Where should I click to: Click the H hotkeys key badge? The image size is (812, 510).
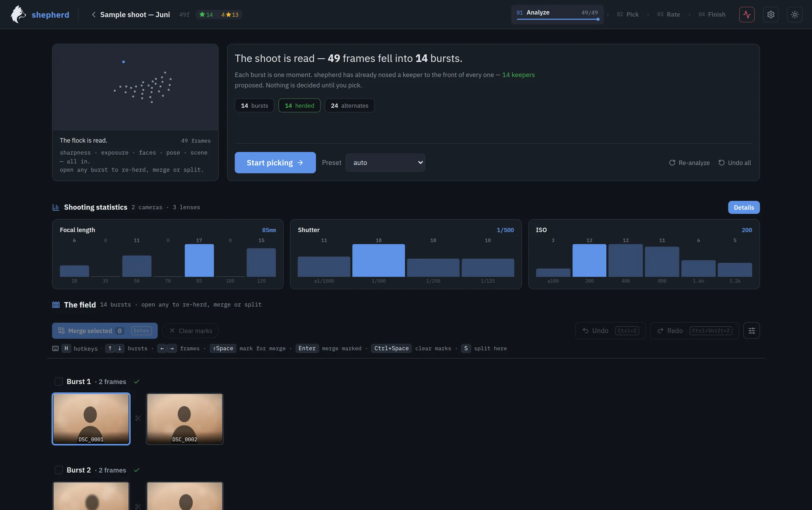tap(66, 348)
